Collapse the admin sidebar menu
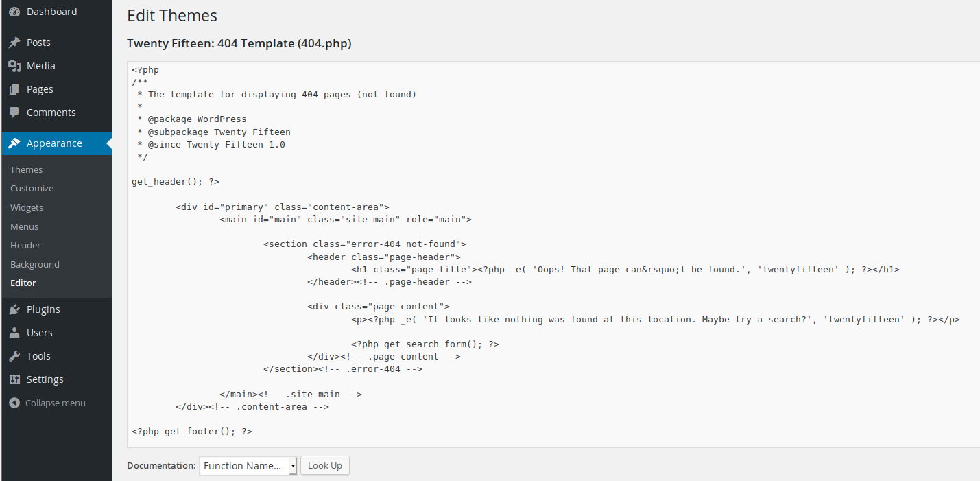980x481 pixels. point(47,403)
